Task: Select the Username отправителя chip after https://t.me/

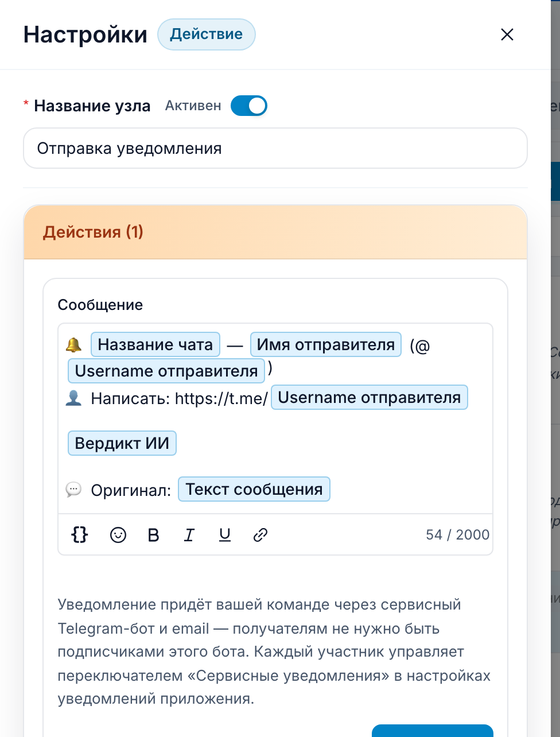Action: tap(370, 397)
